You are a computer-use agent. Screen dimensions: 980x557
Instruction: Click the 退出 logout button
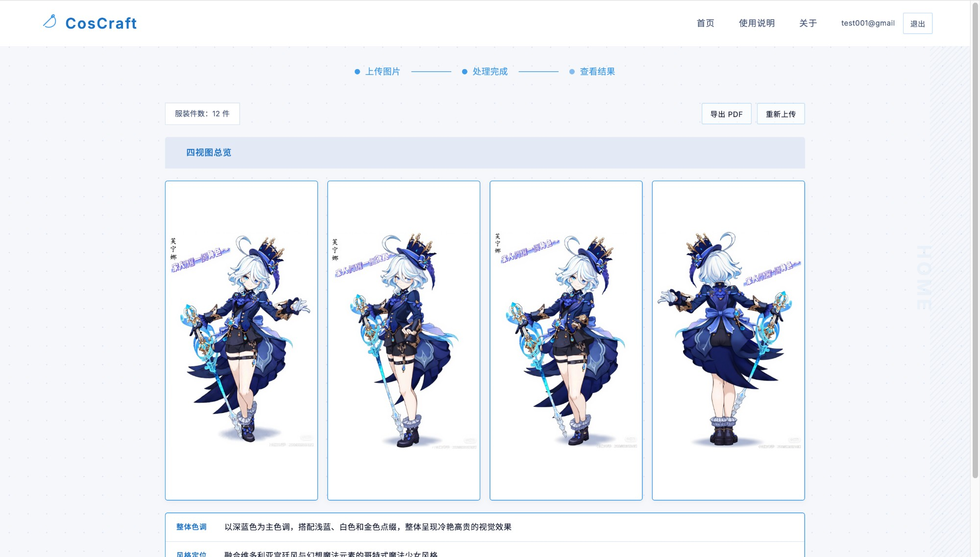coord(917,24)
